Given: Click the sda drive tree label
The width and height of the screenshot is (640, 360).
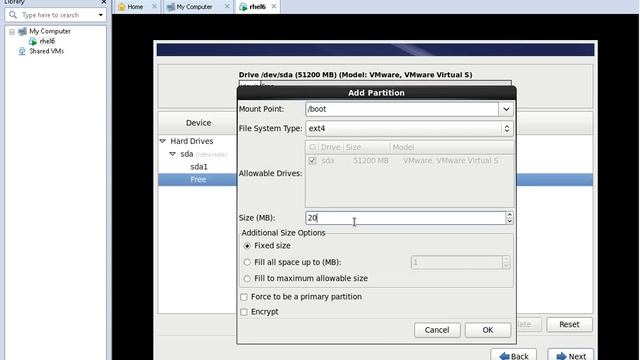Looking at the screenshot, I should tap(187, 154).
